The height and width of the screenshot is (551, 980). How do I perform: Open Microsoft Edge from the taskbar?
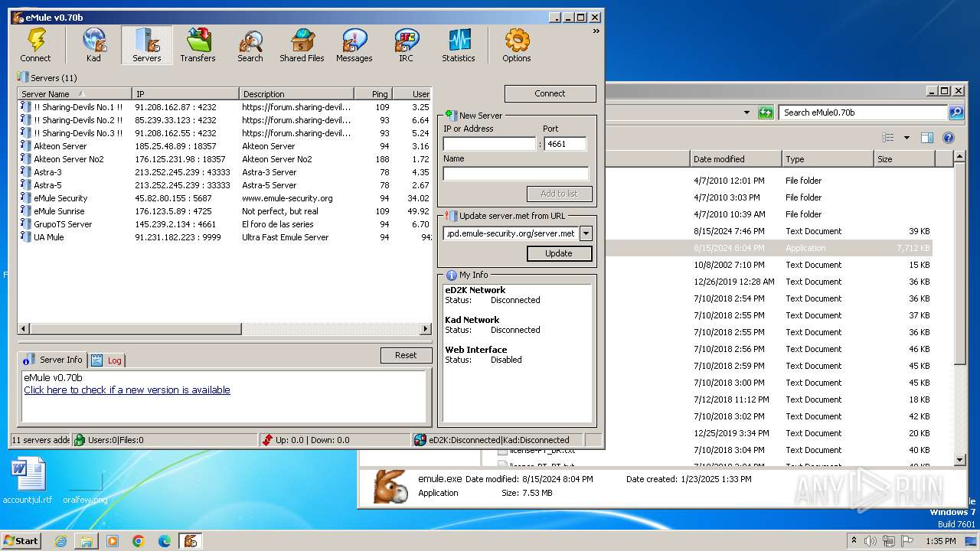click(164, 541)
